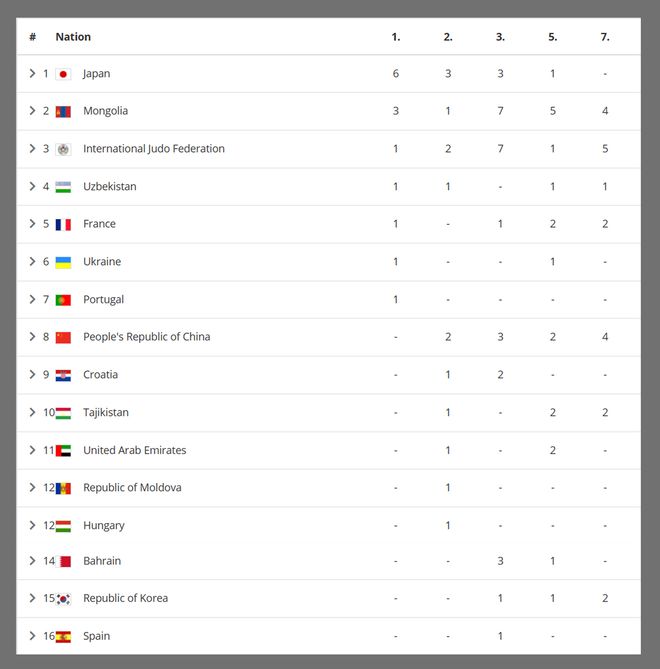Click the Ukraine flag icon
The width and height of the screenshot is (660, 669).
tap(63, 262)
